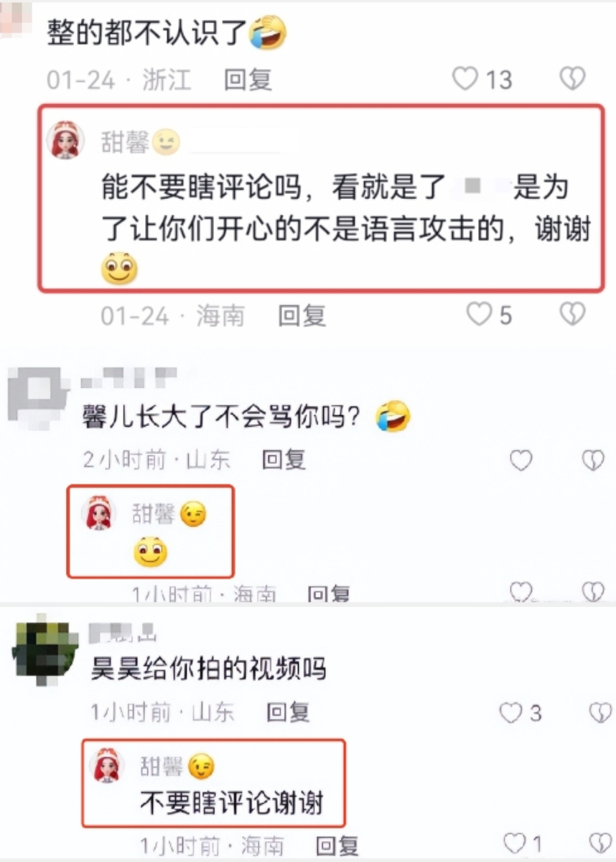This screenshot has width=616, height=862.
Task: Tap broken heart on 不要瞎评论谢谢 reply
Action: point(600,843)
